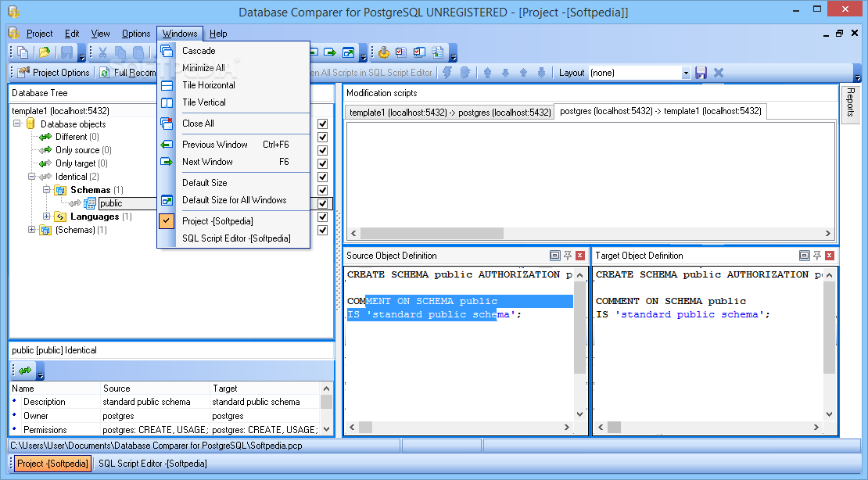Close the Target Object Definition panel
The width and height of the screenshot is (868, 480).
tap(829, 255)
